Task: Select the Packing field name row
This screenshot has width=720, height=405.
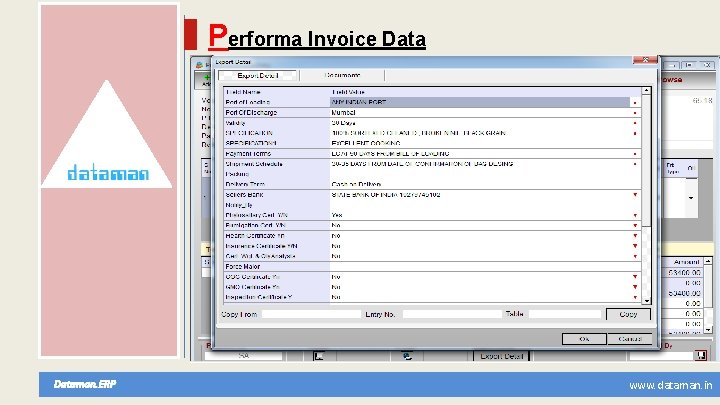Action: pyautogui.click(x=276, y=174)
